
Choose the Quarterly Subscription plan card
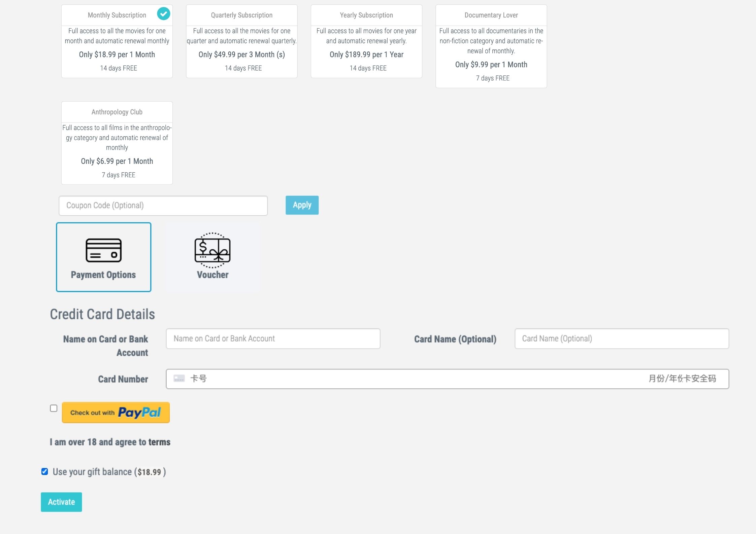[241, 41]
